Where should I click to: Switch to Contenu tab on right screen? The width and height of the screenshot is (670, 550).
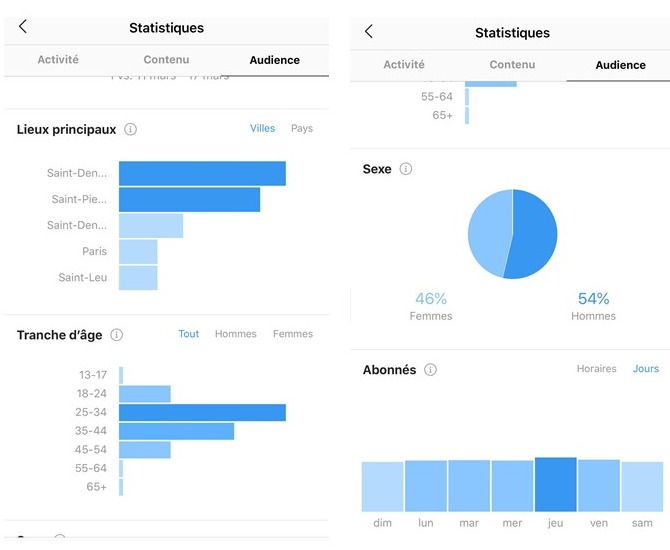coord(512,65)
